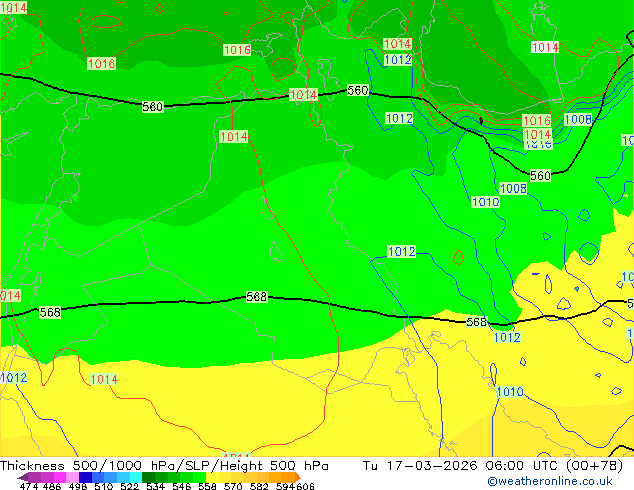The image size is (634, 490).
Task: Click the legend value '510'
Action: click(x=104, y=486)
